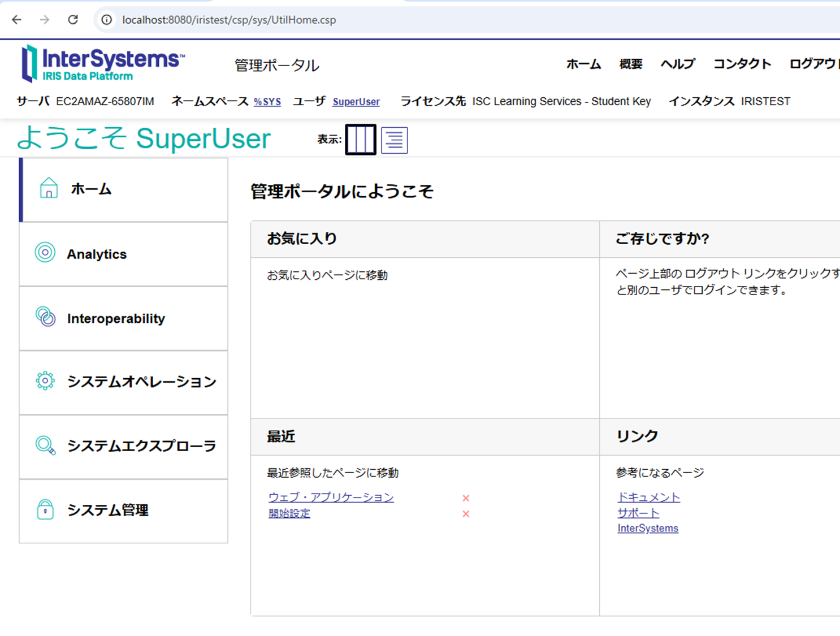Open the ヘルプ menu item
This screenshot has height=636, width=840.
click(677, 64)
